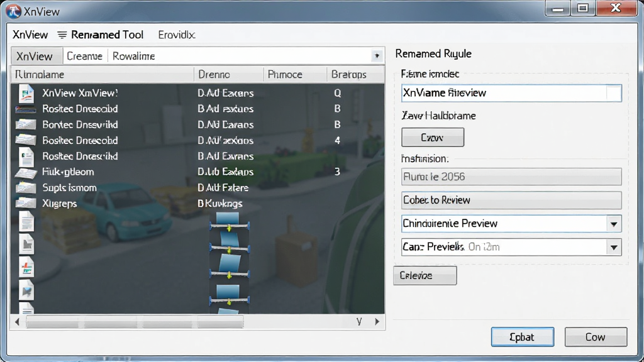The image size is (644, 362).
Task: Click the Epbat button
Action: coord(523,337)
